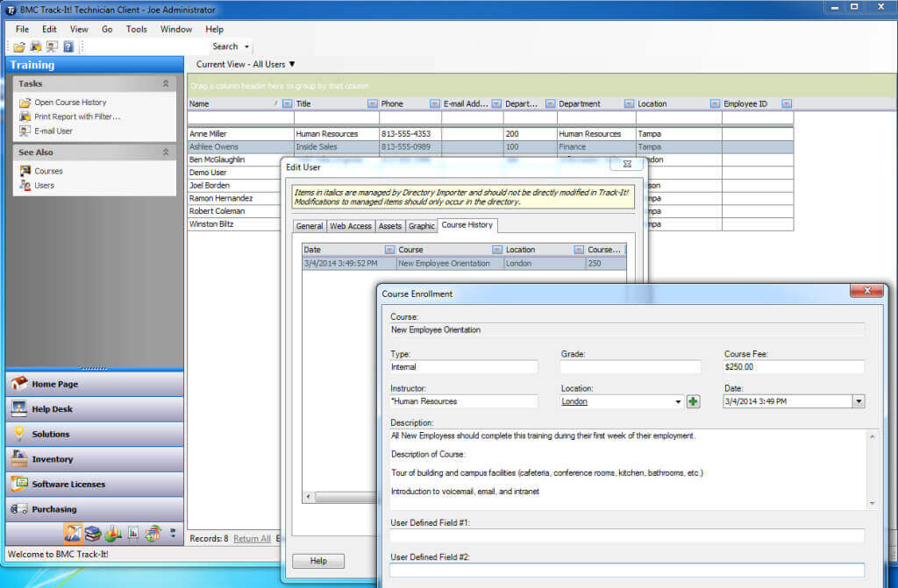Screen dimensions: 898x588
Task: Click the open folder toolbar icon
Action: (x=19, y=46)
